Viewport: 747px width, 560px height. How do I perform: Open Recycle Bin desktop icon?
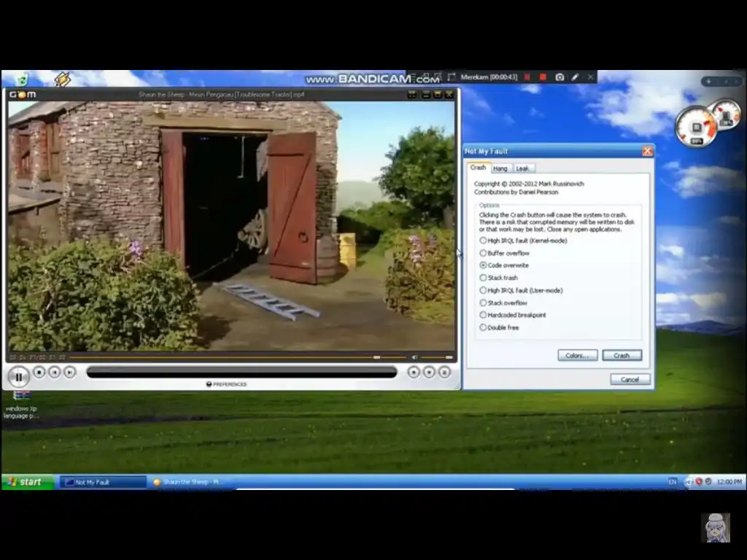coord(23,79)
